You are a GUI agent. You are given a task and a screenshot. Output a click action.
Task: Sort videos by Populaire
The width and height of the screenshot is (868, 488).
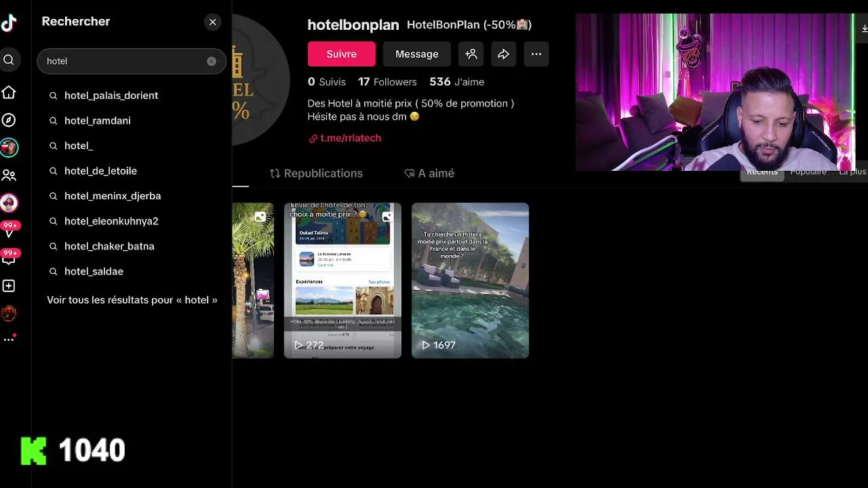tap(808, 172)
